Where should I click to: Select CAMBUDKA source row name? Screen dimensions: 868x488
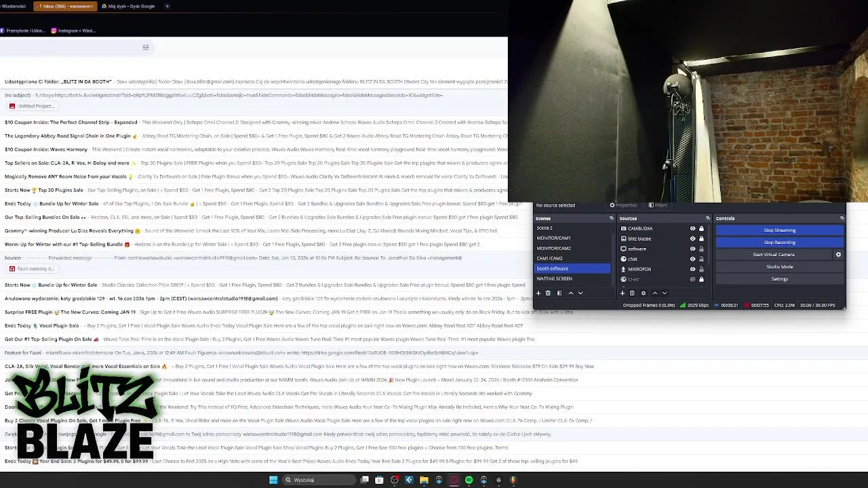coord(640,228)
